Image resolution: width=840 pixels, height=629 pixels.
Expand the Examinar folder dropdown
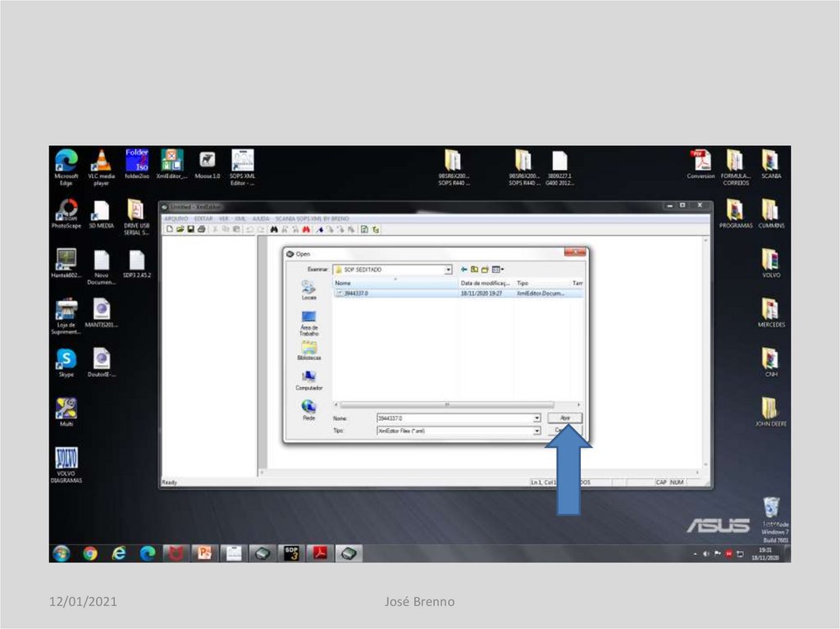[x=449, y=269]
